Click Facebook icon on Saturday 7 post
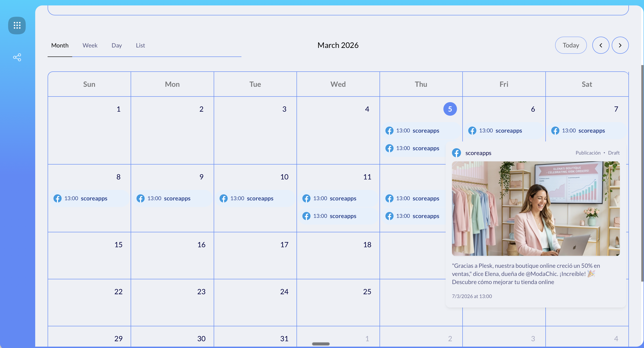Screen dimensions: 644x348 point(555,130)
